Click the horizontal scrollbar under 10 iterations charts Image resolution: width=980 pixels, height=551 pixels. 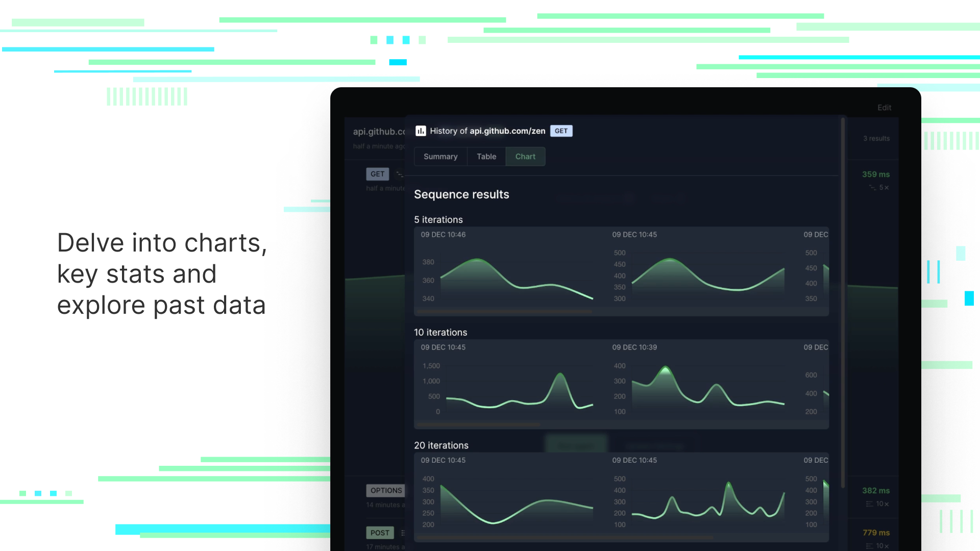click(478, 424)
